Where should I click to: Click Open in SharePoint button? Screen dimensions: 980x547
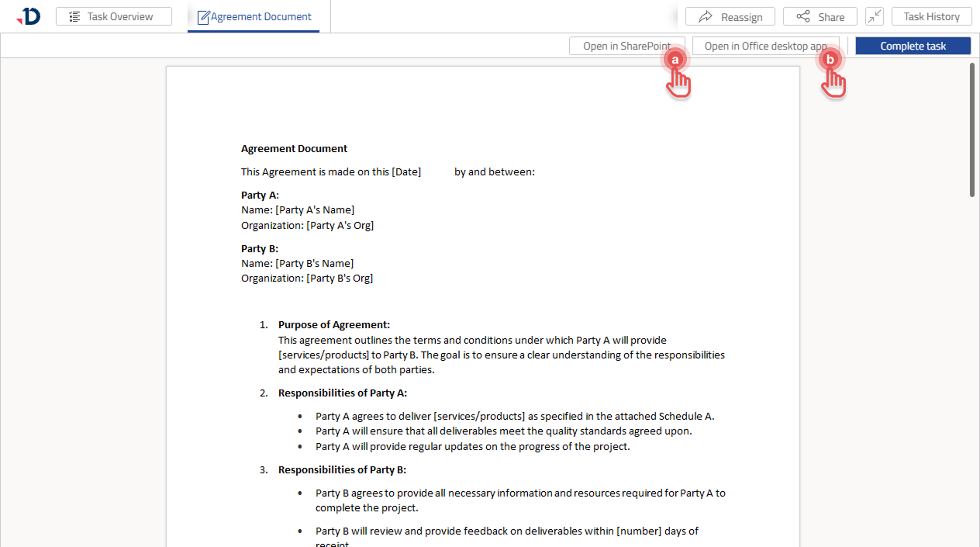[626, 46]
